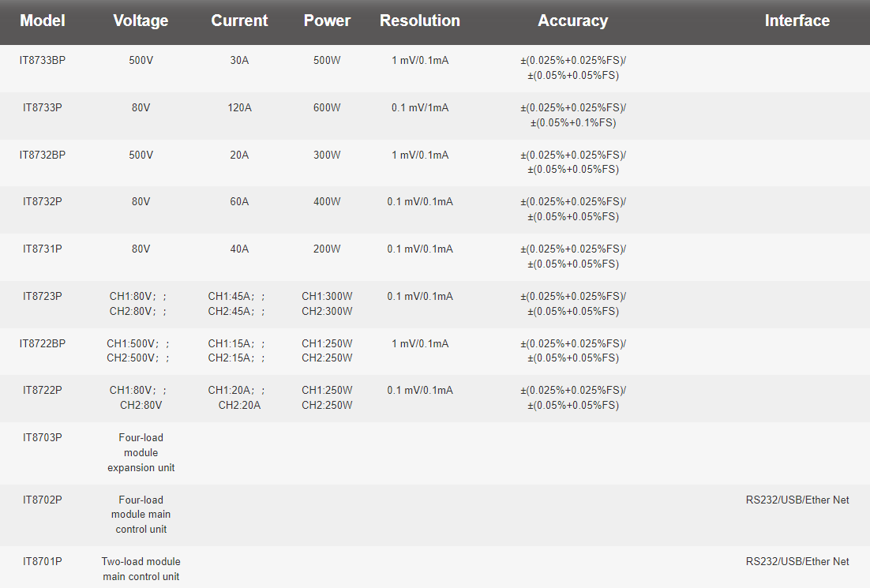This screenshot has width=870, height=588.
Task: Click the Resolution column header
Action: coord(420,21)
